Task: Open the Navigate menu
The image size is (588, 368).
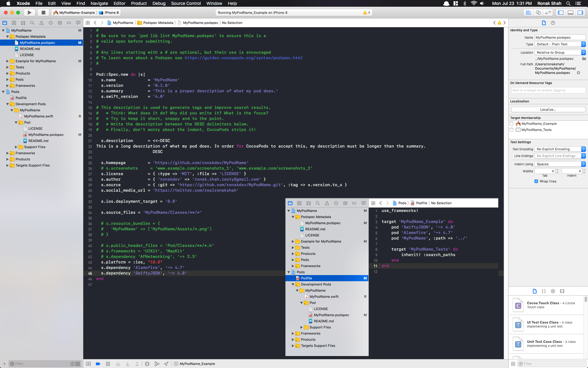Action: (99, 3)
